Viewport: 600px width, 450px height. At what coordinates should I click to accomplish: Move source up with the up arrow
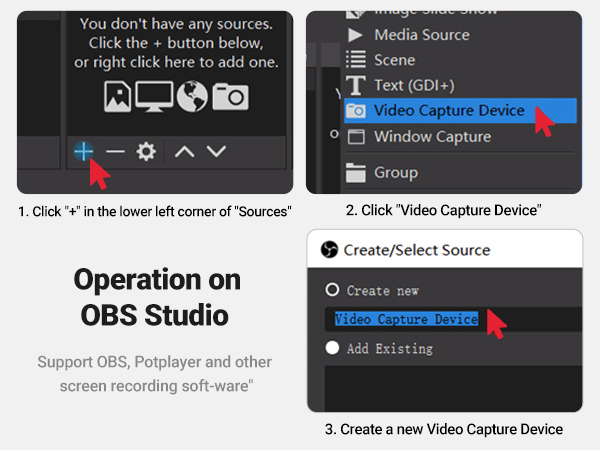pos(184,152)
